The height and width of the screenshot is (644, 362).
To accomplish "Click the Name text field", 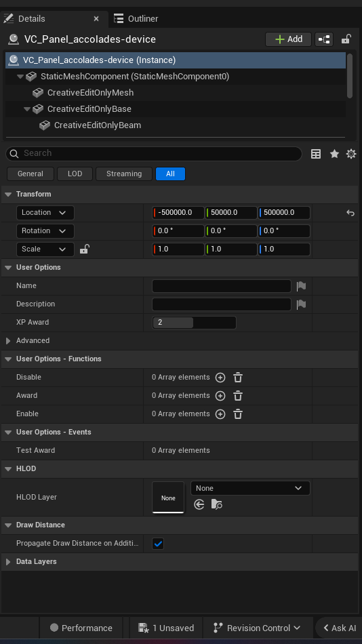I will click(x=222, y=286).
